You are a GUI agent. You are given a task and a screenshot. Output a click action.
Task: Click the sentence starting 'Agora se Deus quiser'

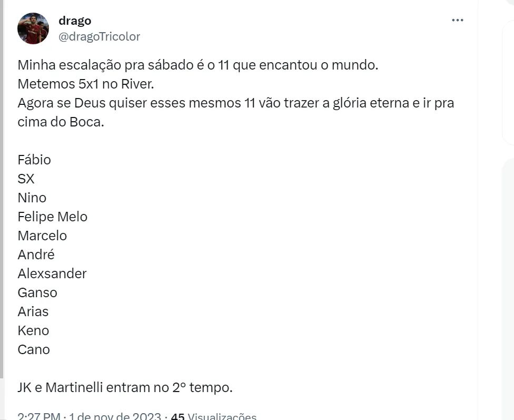click(x=235, y=103)
